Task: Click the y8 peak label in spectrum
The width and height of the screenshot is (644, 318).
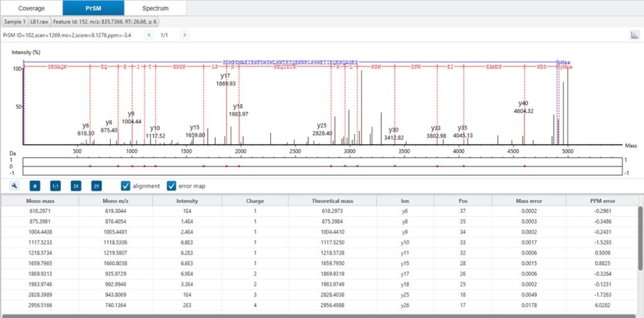Action: 109,123
